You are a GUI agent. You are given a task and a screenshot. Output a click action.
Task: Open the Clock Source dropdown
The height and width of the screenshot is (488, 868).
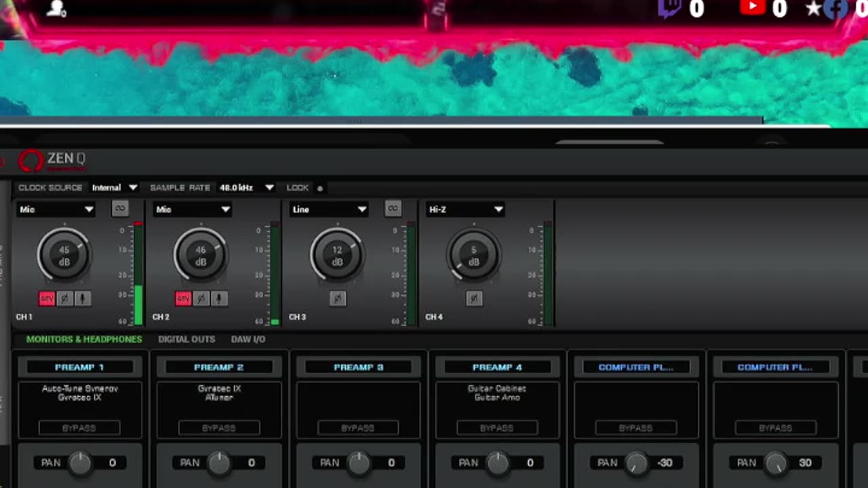pos(115,188)
